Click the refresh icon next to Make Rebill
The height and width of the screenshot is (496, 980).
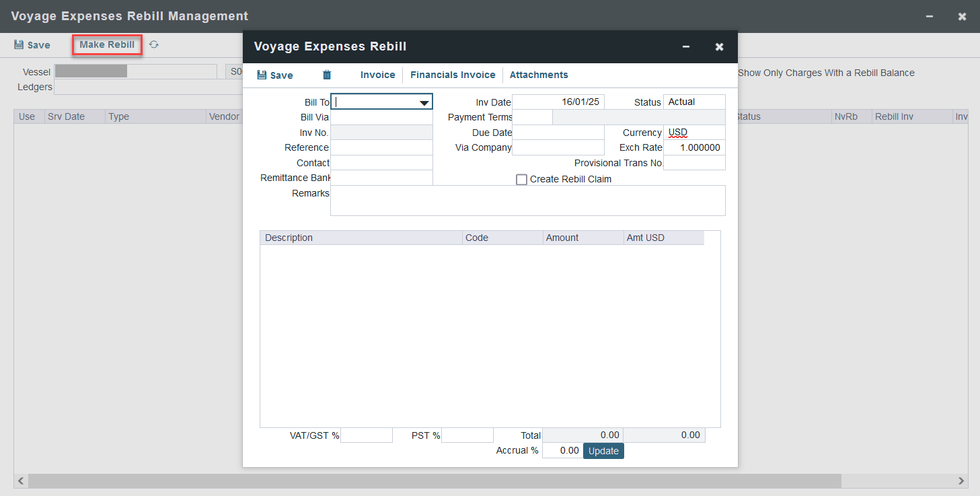(x=153, y=44)
